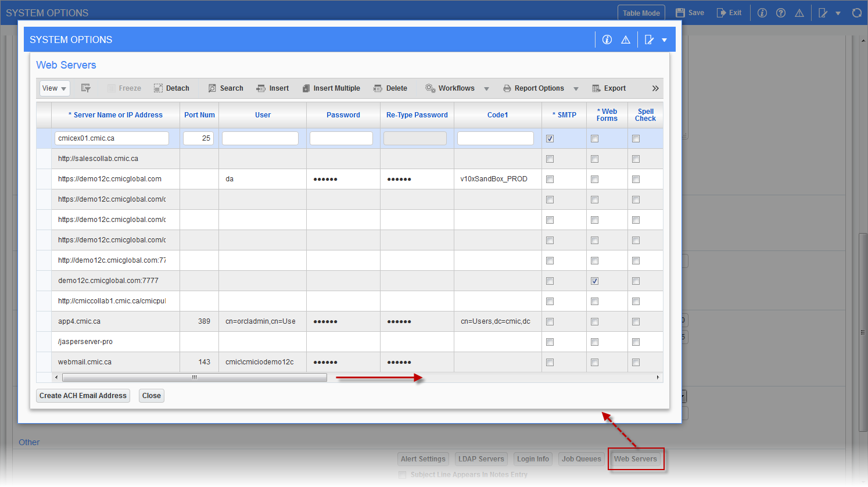The image size is (868, 487).
Task: Check SMTP for http://salescollab.cmic.ca row
Action: pos(550,159)
